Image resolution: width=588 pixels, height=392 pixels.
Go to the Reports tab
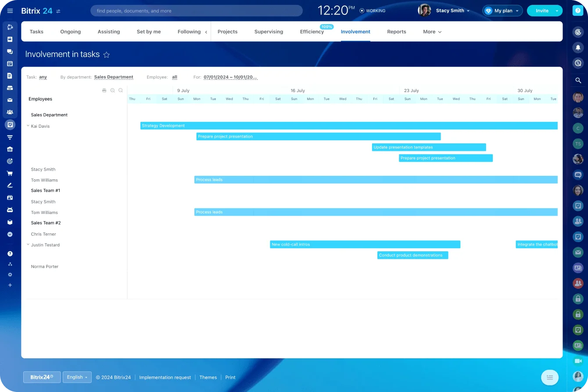pyautogui.click(x=396, y=32)
